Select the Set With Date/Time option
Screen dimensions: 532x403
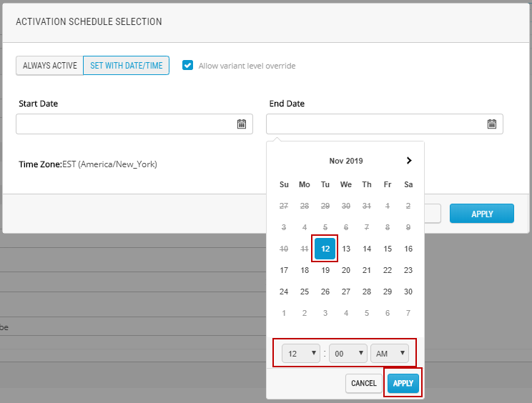coord(127,66)
